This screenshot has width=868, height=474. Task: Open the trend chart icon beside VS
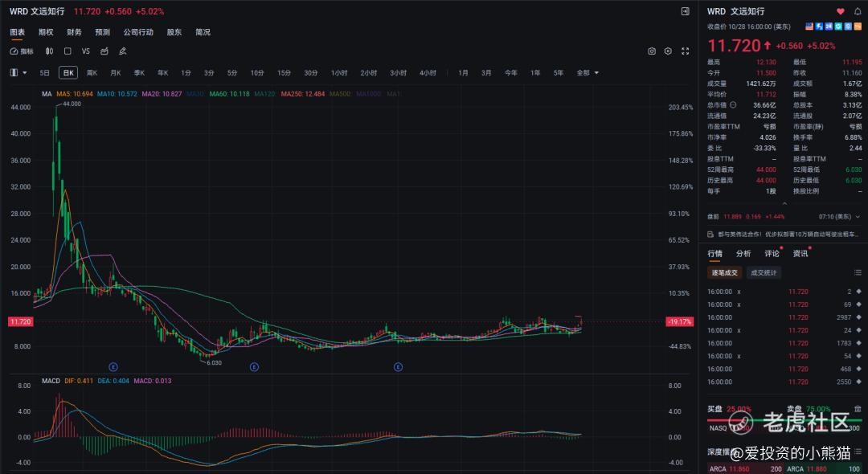pyautogui.click(x=104, y=51)
